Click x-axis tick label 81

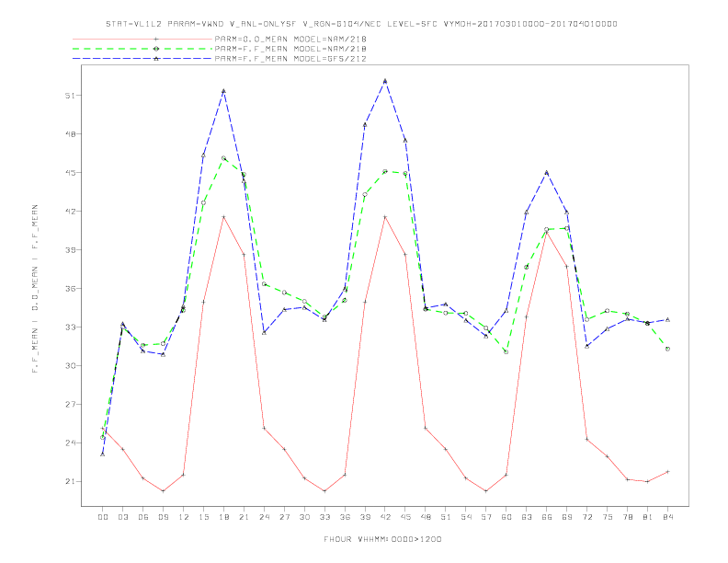648,517
